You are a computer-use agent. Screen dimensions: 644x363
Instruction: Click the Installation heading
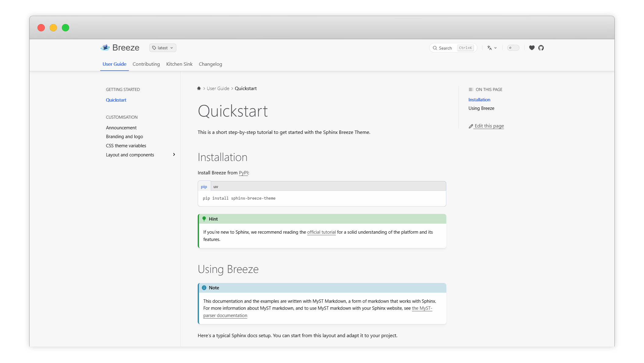tap(222, 157)
